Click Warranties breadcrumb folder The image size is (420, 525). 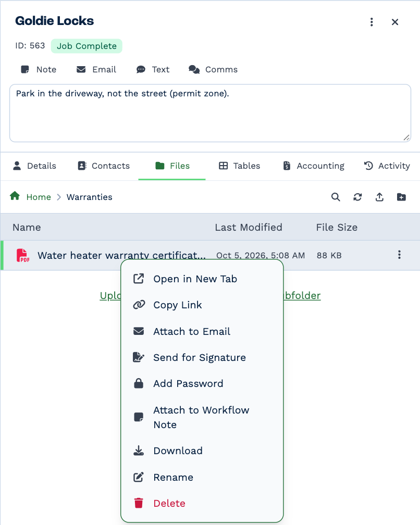[x=90, y=197]
